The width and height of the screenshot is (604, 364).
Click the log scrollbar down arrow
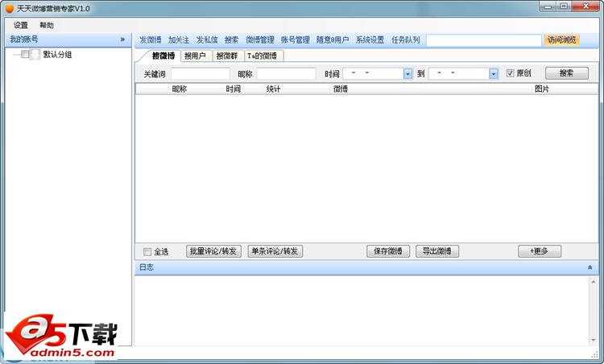pyautogui.click(x=594, y=340)
